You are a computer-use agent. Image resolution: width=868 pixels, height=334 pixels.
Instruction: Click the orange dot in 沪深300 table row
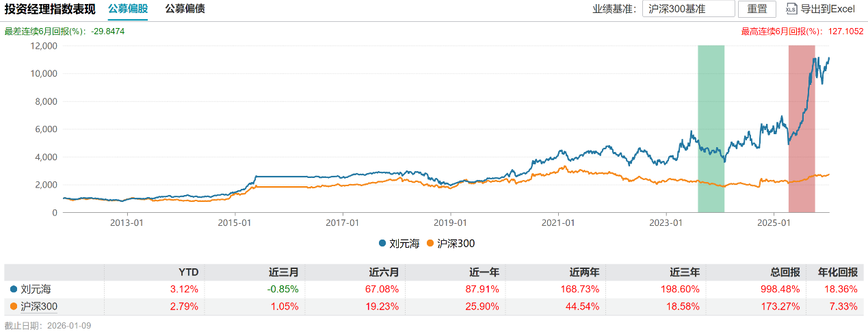tap(13, 306)
